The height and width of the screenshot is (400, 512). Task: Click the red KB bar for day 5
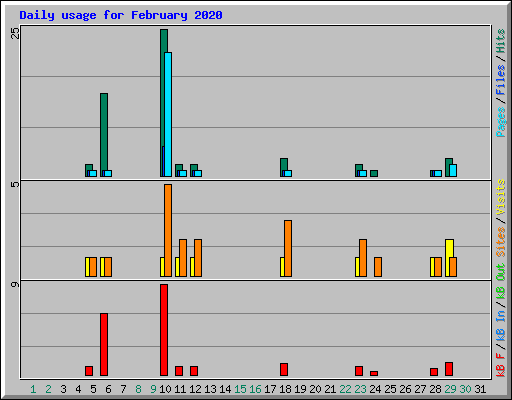[x=89, y=371]
